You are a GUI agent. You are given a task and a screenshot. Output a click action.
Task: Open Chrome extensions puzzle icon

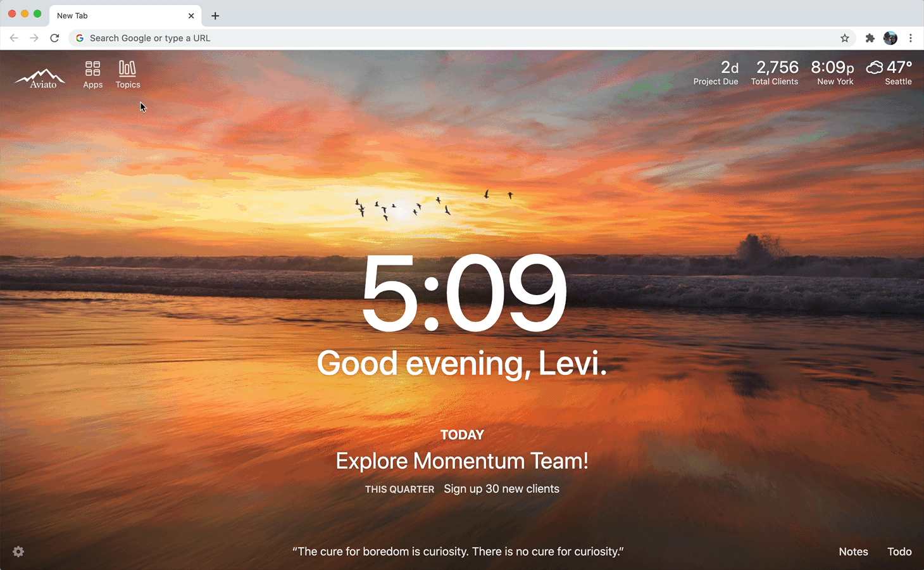click(x=870, y=38)
